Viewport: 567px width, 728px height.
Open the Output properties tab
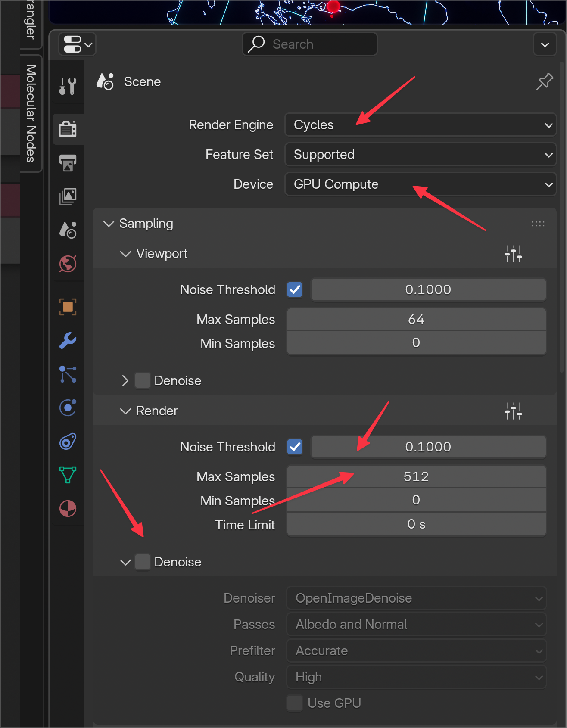68,163
